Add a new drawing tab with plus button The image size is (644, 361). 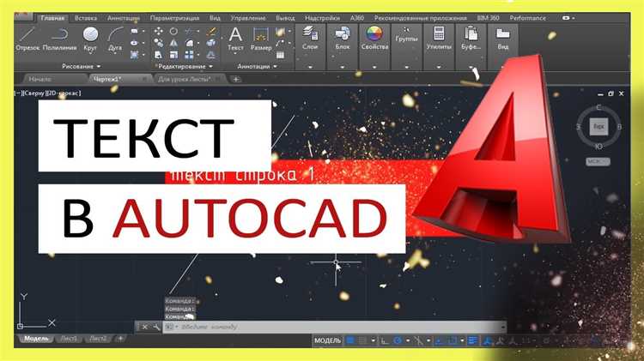tap(236, 79)
